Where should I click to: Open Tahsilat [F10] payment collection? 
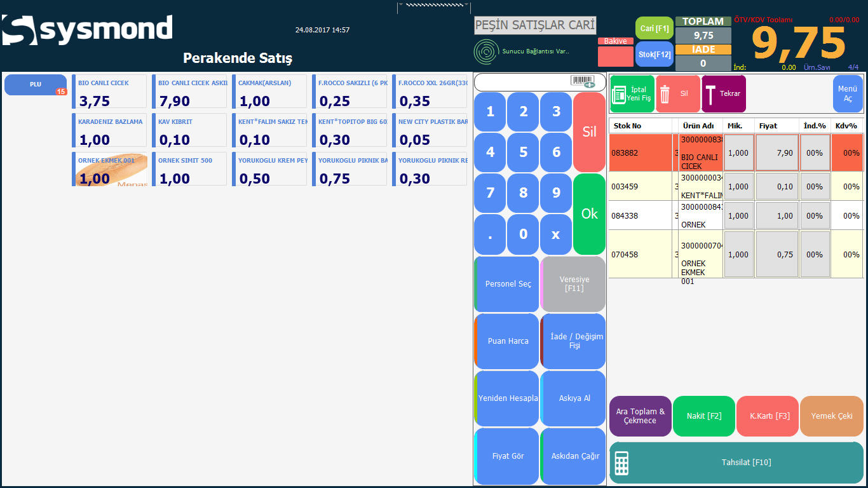(736, 463)
